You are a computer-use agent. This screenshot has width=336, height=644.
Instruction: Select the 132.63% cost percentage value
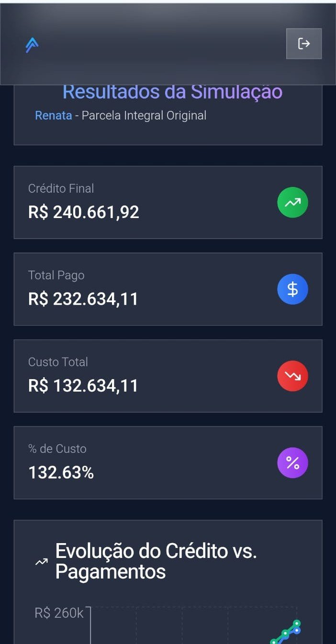pos(61,472)
